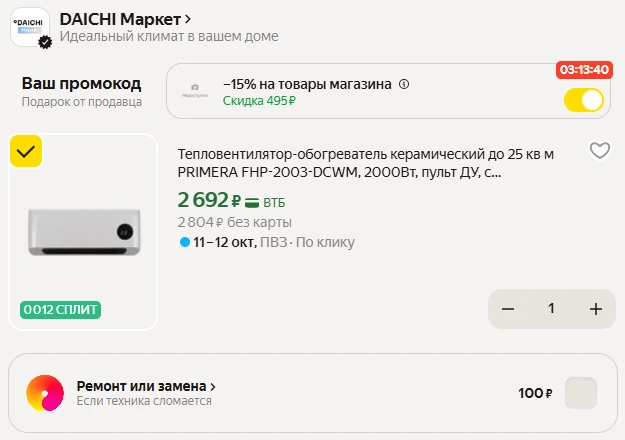Click the ВТБ card icon next to the price
This screenshot has width=625, height=440.
click(252, 202)
